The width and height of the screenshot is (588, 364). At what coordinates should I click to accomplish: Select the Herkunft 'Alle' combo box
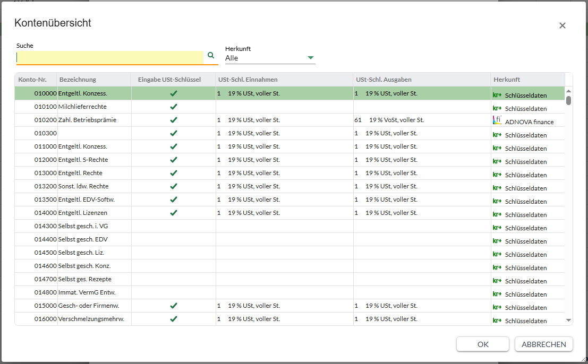coord(270,58)
